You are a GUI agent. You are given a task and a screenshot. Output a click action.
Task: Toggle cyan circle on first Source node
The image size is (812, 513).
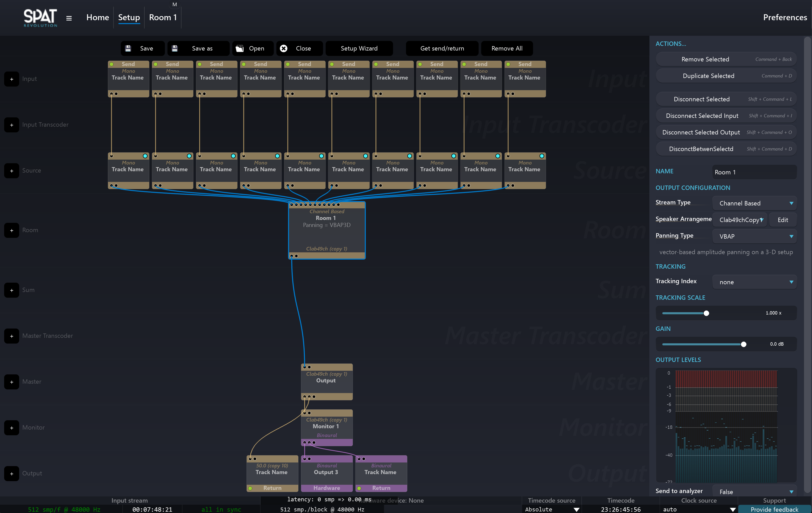click(x=145, y=156)
